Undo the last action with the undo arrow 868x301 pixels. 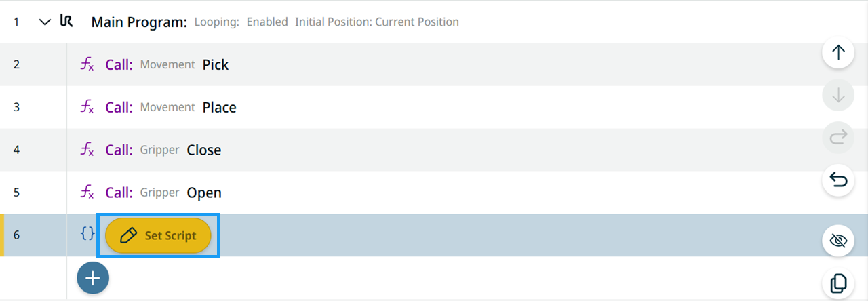coord(838,181)
